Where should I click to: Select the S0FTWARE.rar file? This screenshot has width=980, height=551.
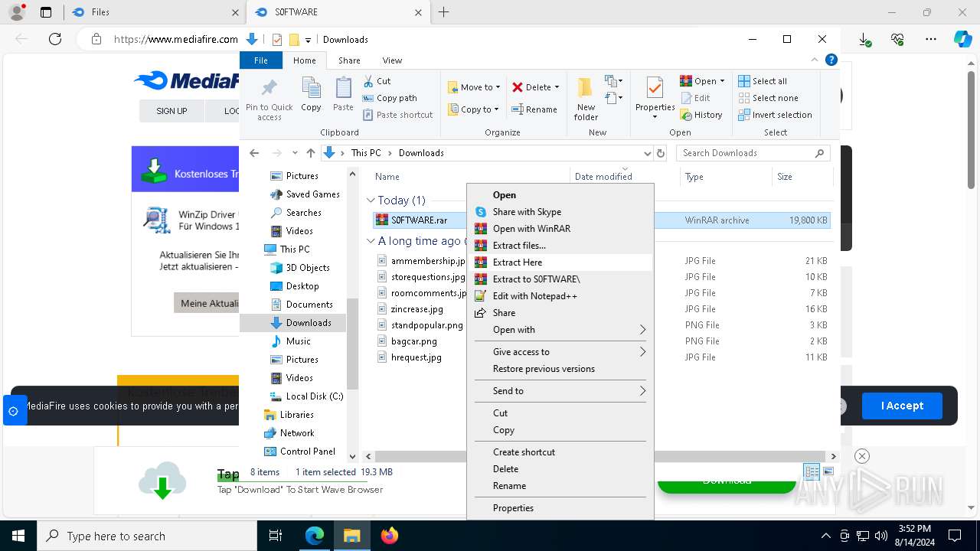[x=419, y=220]
